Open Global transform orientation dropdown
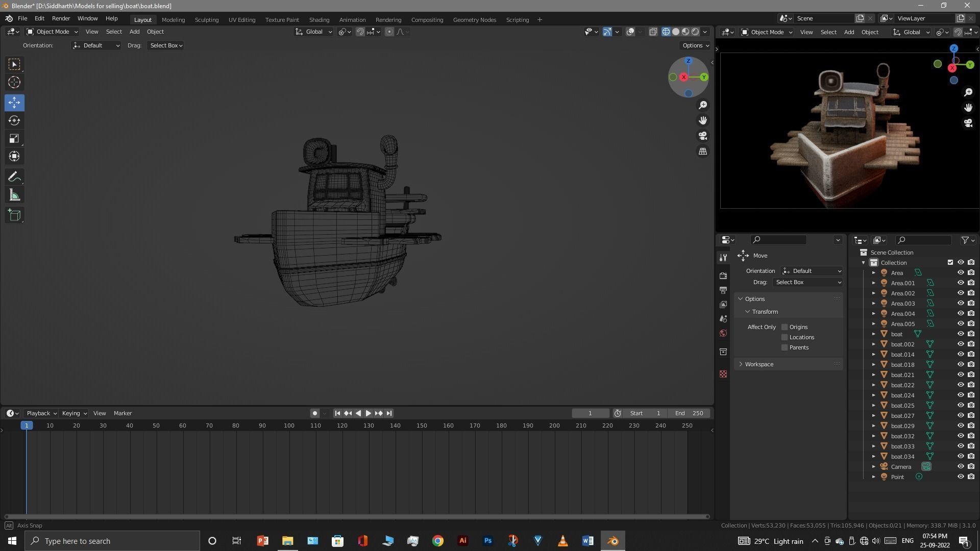980x551 pixels. 313,32
